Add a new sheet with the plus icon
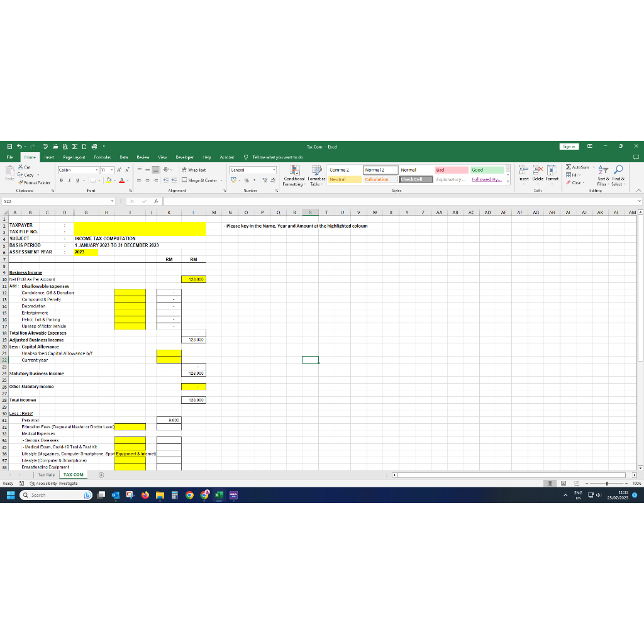Viewport: 644px width, 644px height. [101, 475]
